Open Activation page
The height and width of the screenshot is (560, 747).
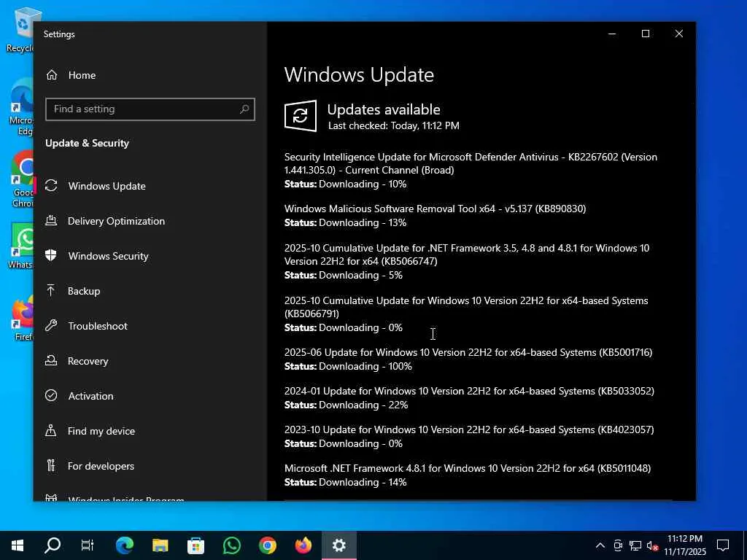pyautogui.click(x=90, y=396)
